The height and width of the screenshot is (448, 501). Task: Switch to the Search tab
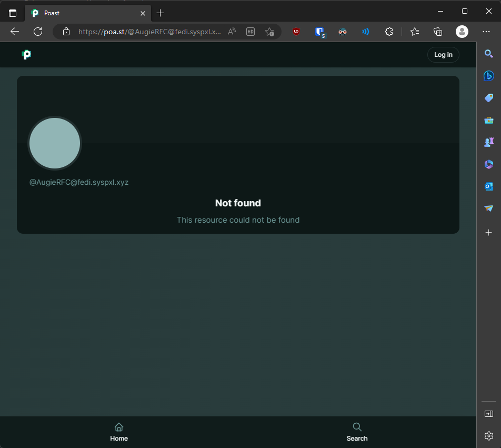click(357, 432)
